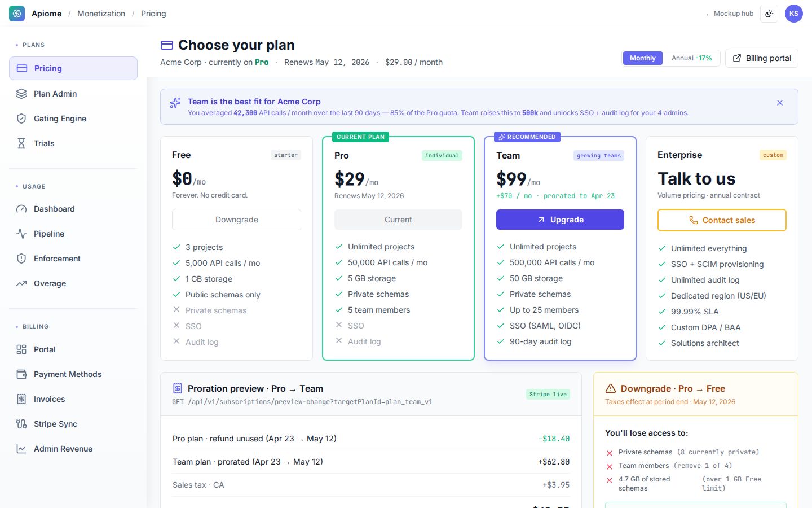This screenshot has width=812, height=508.
Task: Click the phone icon in Contact sales
Action: click(694, 220)
